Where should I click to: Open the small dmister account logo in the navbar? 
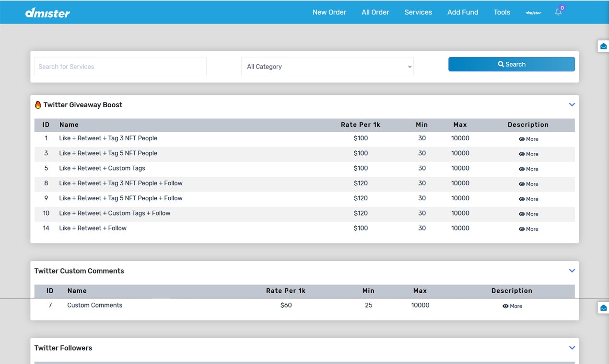[533, 12]
